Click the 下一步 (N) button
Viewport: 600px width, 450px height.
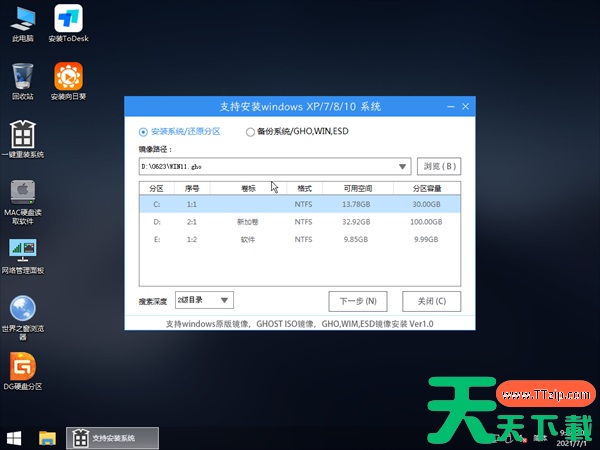pos(358,301)
